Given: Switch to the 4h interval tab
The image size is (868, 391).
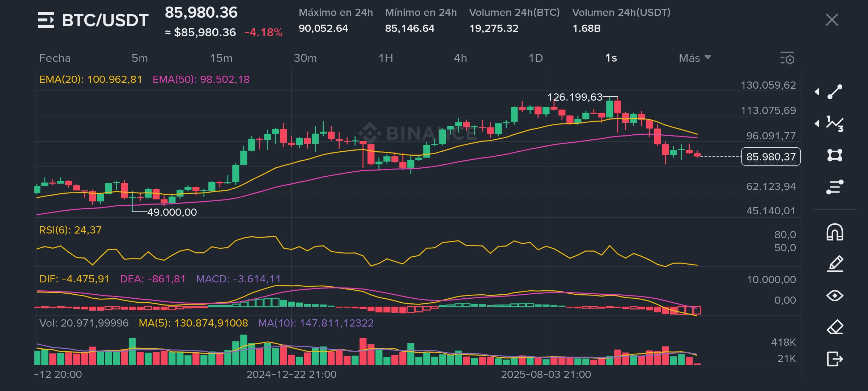Looking at the screenshot, I should point(460,58).
